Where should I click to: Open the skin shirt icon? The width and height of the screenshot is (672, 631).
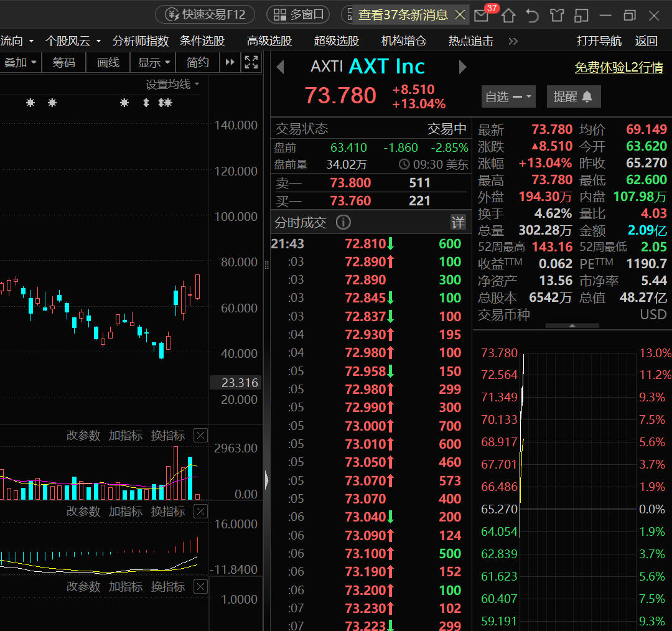tap(557, 16)
